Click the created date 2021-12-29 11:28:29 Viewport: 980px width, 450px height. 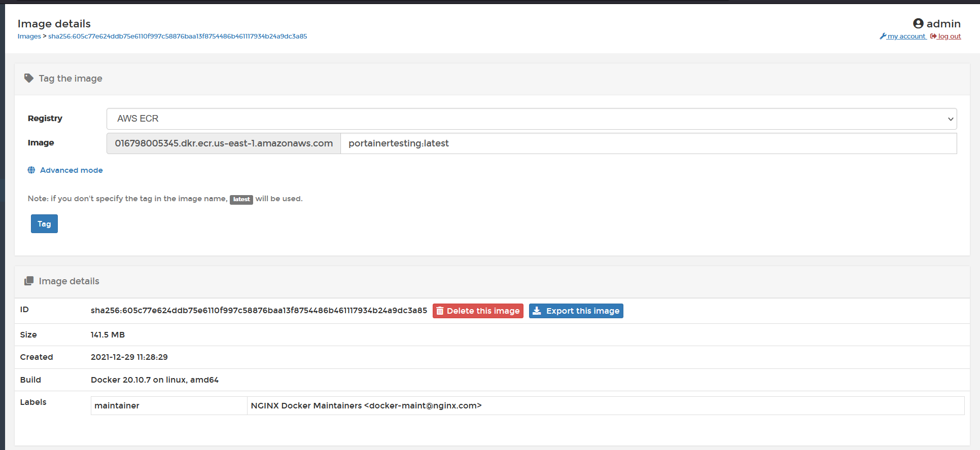[x=129, y=357]
